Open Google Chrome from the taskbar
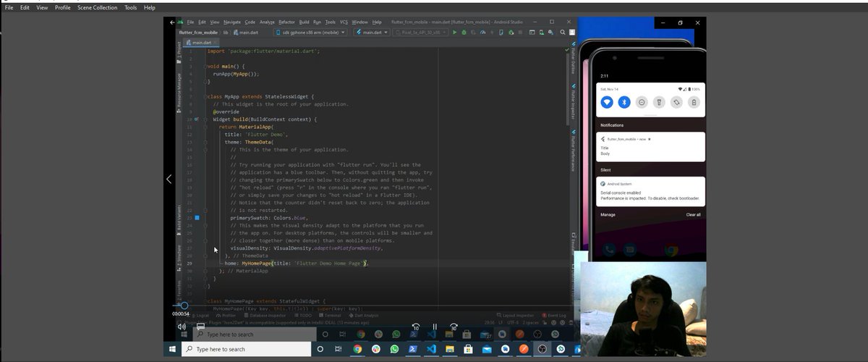The height and width of the screenshot is (362, 868). (357, 349)
